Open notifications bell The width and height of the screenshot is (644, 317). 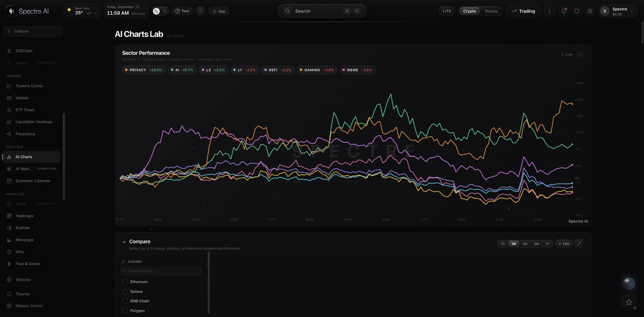click(x=563, y=11)
